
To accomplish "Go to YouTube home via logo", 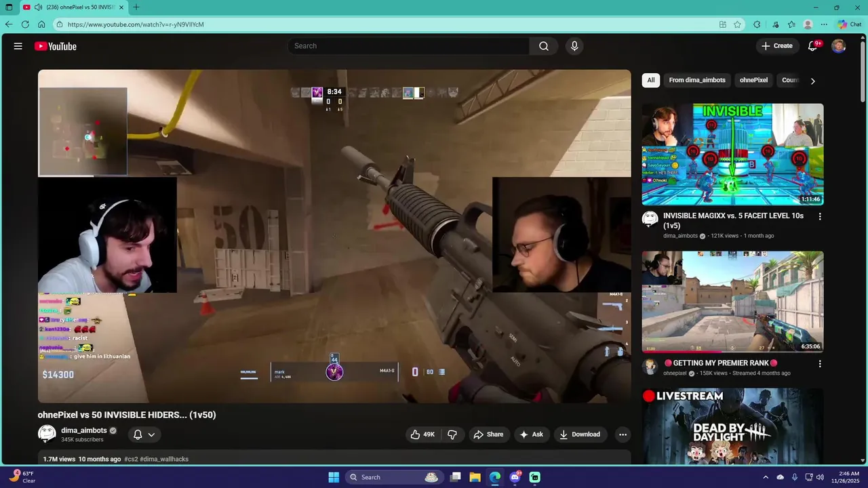I will pyautogui.click(x=56, y=46).
